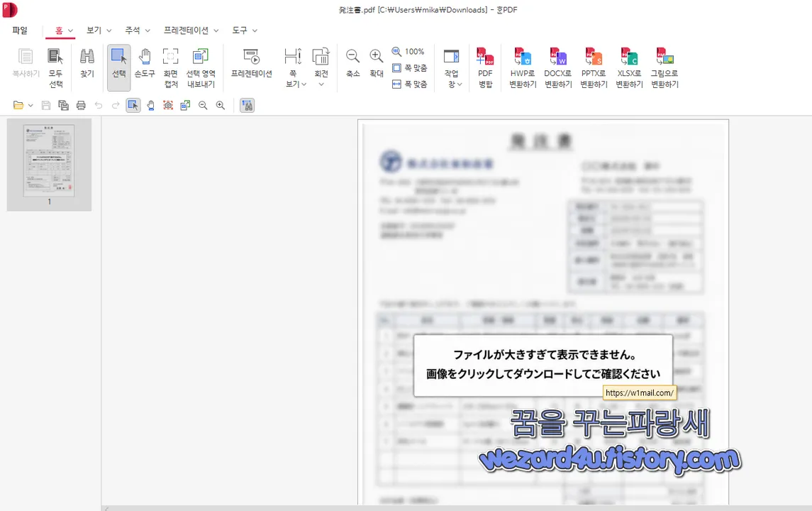812x511 pixels.
Task: Click the screen capture icon in quick toolbar
Action: [168, 105]
